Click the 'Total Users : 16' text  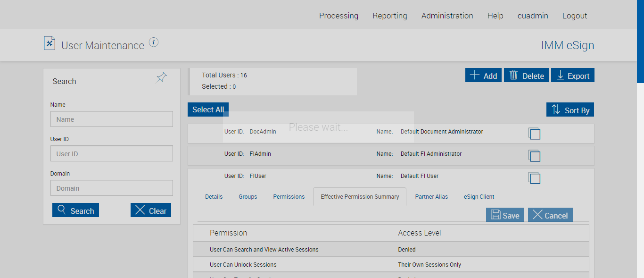coord(224,75)
